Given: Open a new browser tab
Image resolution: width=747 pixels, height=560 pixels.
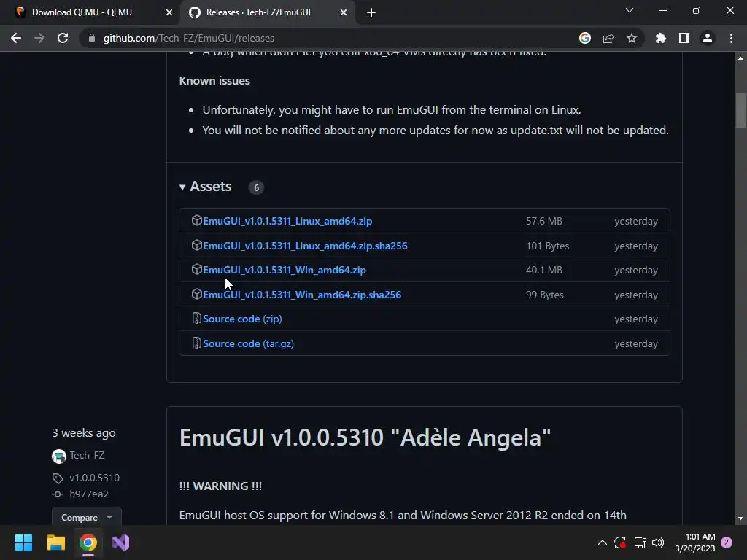Looking at the screenshot, I should [371, 12].
